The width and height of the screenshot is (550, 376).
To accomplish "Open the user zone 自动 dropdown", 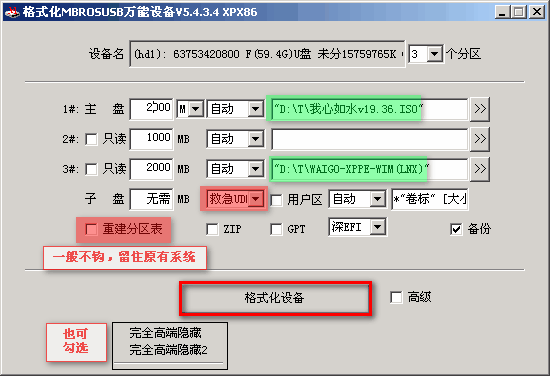I will 377,199.
